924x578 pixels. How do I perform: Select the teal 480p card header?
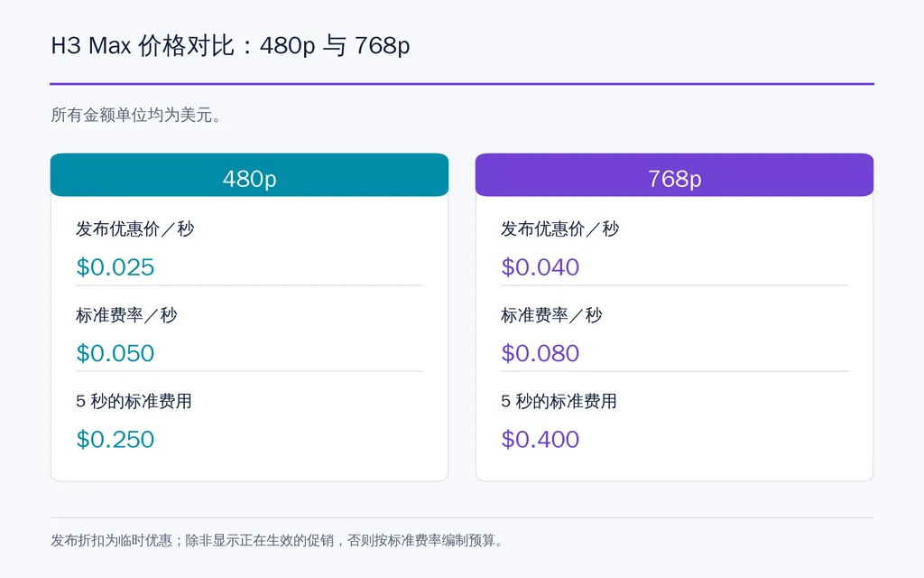[249, 175]
